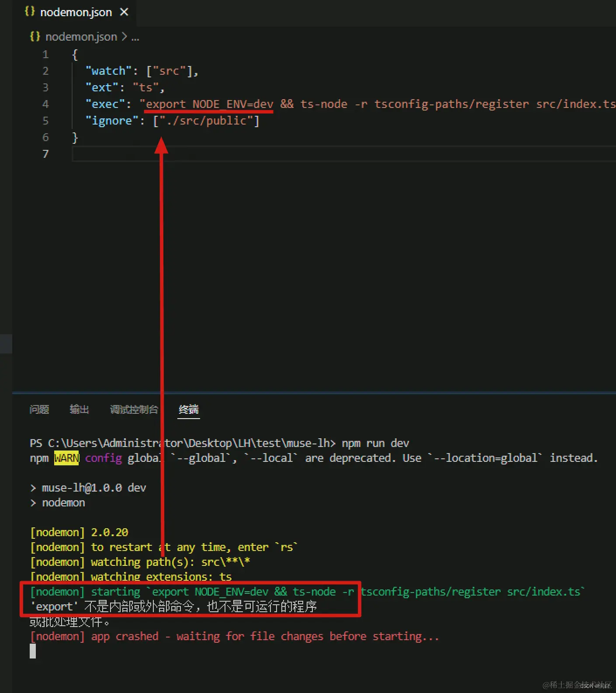Click line number 6 in the gutter
Image resolution: width=616 pixels, height=693 pixels.
45,138
